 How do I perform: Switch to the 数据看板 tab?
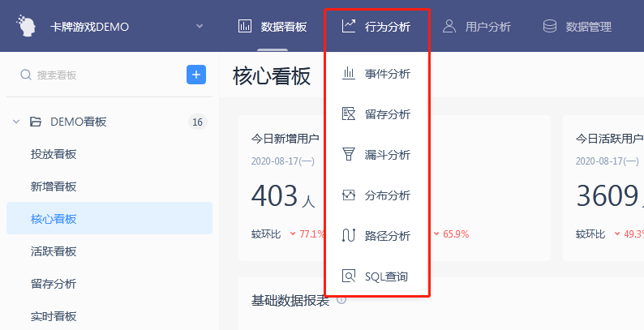coord(273,27)
